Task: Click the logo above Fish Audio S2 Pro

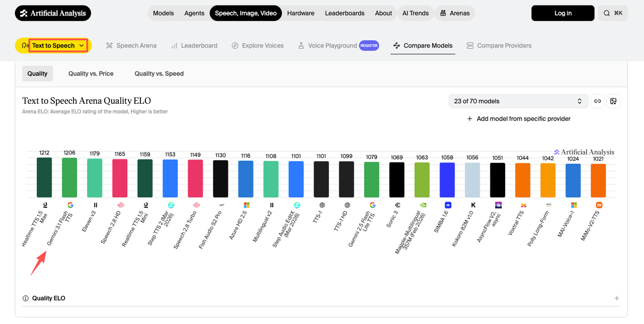Action: click(x=221, y=205)
